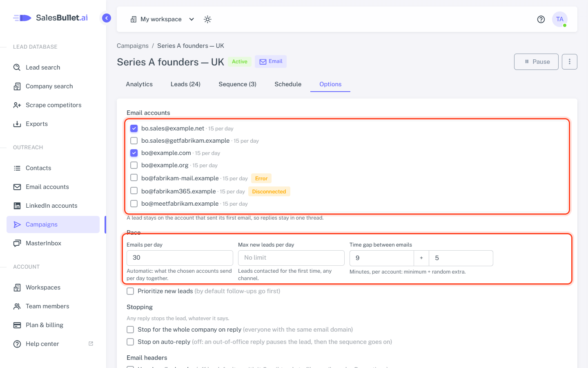Toggle the light/dark theme sun icon
The image size is (588, 368).
pyautogui.click(x=207, y=19)
